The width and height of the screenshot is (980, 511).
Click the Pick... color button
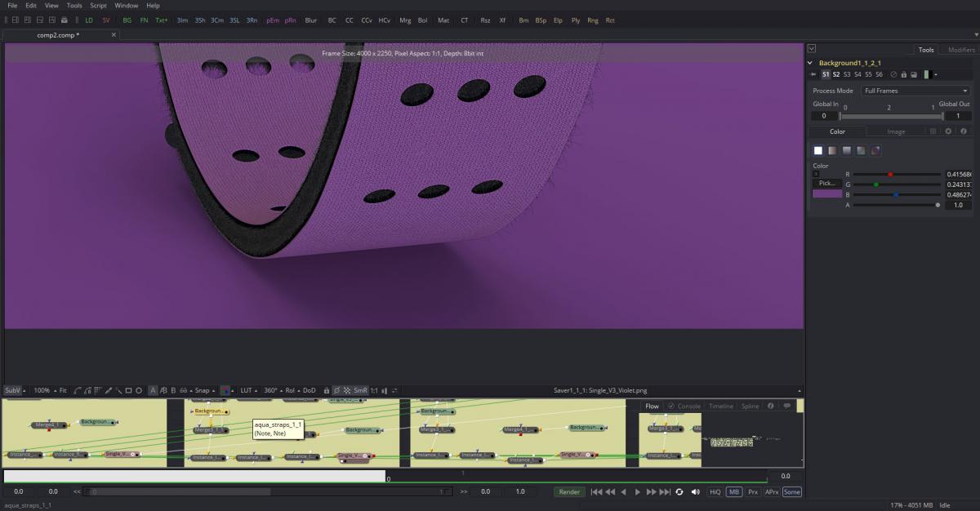tap(826, 184)
